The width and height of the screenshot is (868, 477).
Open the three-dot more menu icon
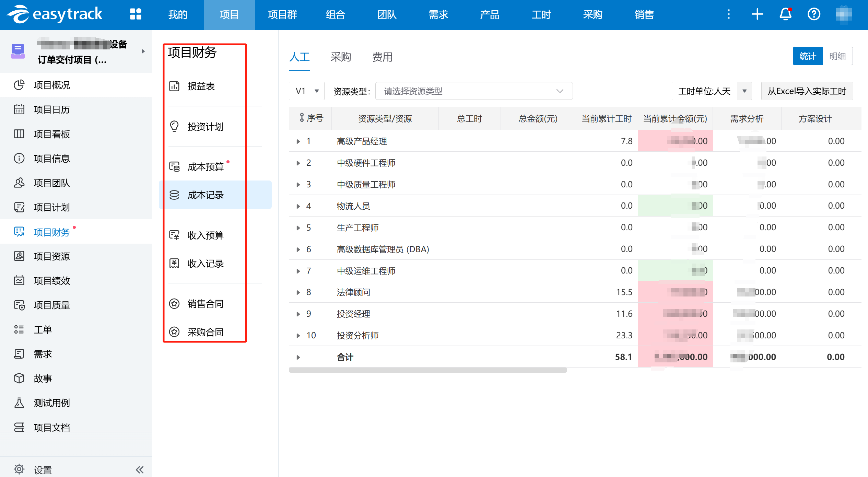(729, 14)
